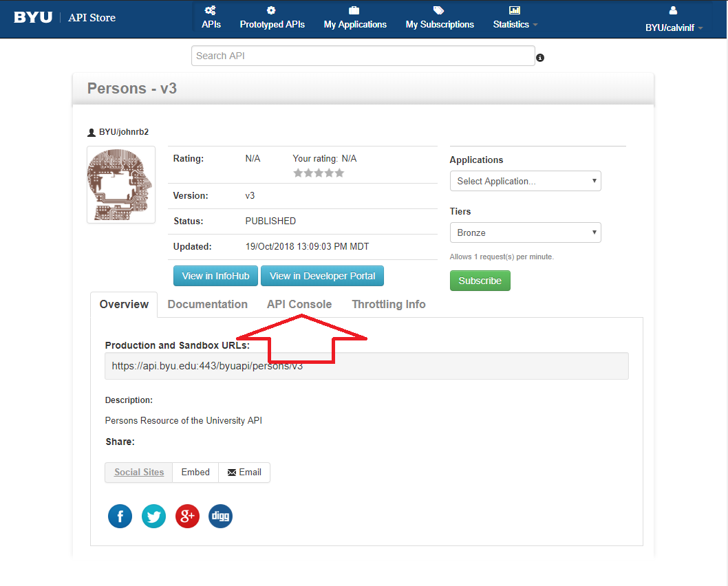728x586 pixels.
Task: Click the API Store title link
Action: [x=92, y=18]
